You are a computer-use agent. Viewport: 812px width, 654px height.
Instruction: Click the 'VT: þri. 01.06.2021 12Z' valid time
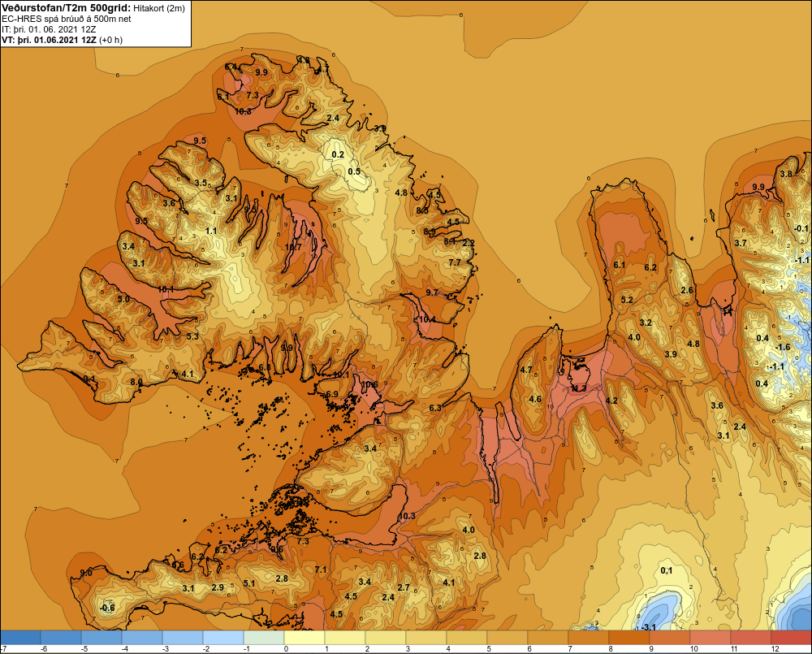[50, 40]
